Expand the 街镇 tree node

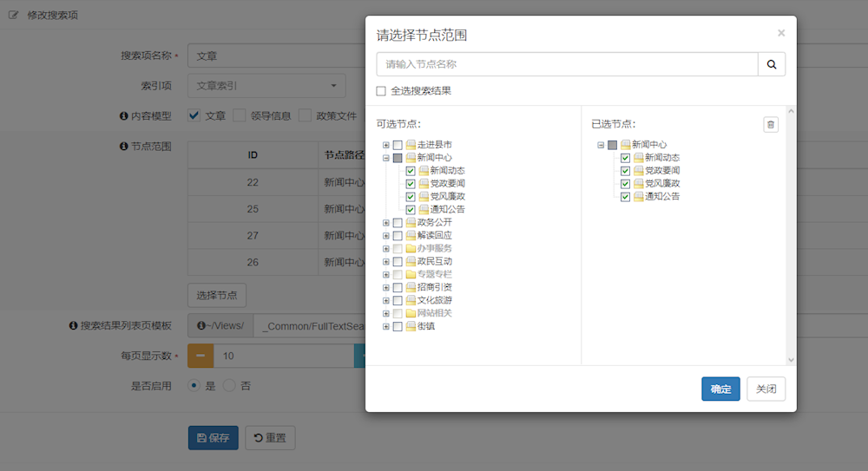coord(386,326)
